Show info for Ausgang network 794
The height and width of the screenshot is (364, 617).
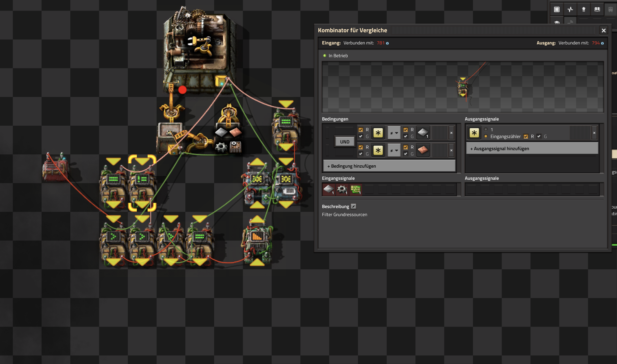click(602, 43)
